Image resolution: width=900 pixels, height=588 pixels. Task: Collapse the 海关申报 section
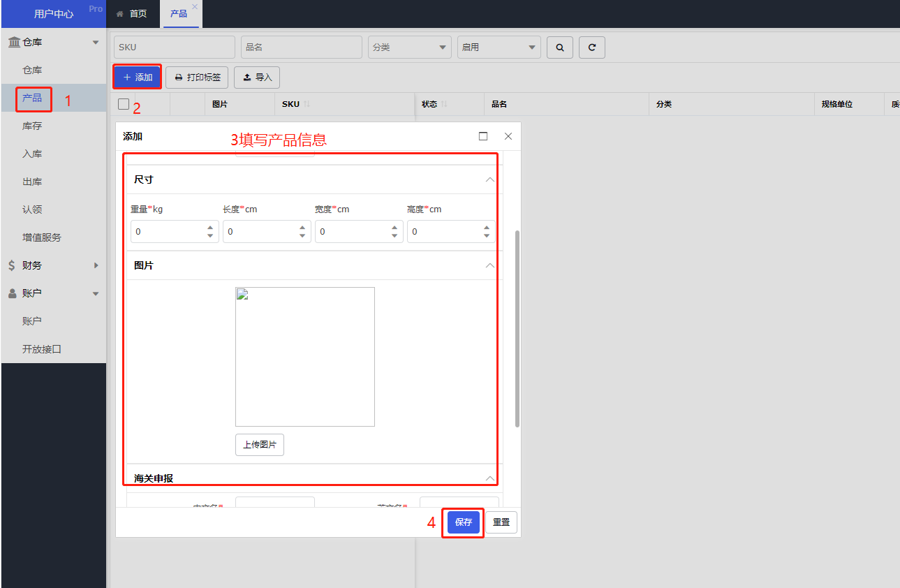pyautogui.click(x=490, y=478)
